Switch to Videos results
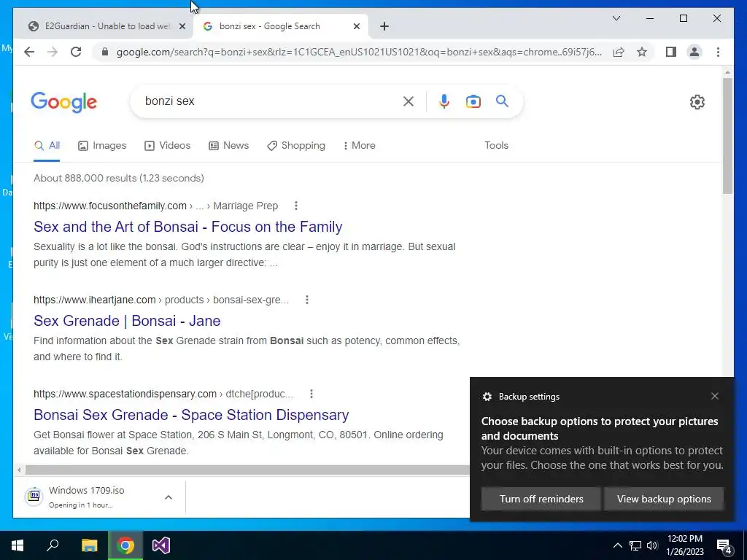 167,146
